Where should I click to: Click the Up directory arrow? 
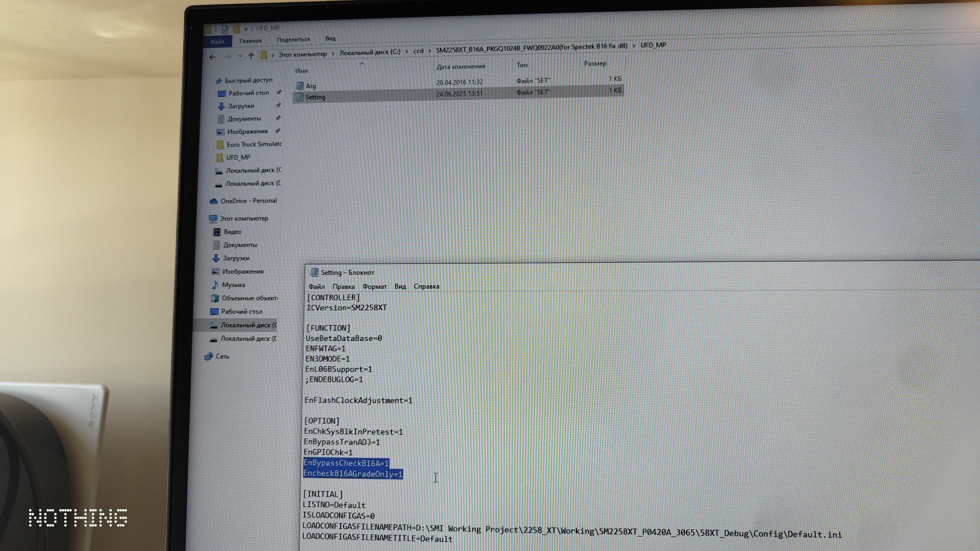click(251, 56)
